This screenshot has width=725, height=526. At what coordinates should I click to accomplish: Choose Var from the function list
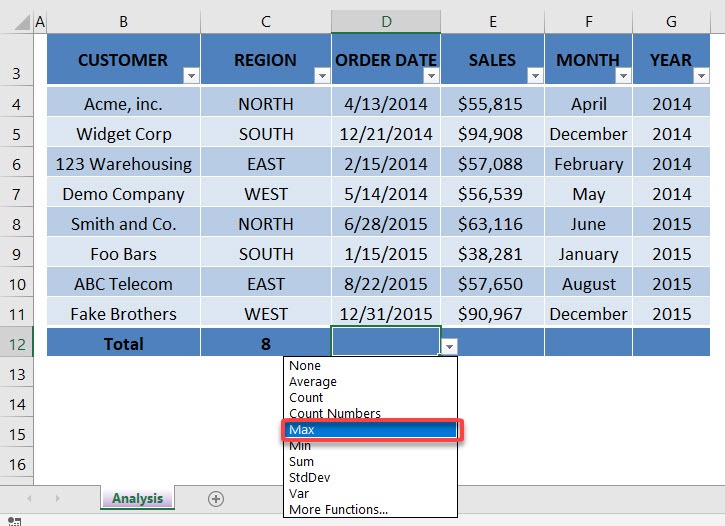pyautogui.click(x=370, y=494)
